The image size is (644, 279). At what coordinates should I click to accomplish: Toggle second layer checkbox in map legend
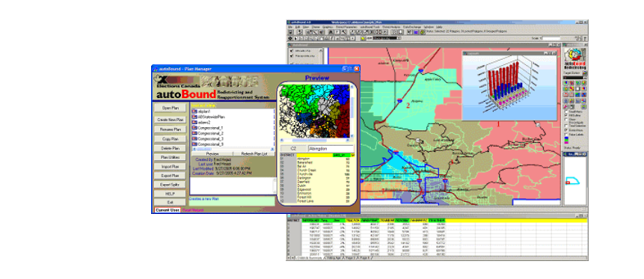(x=291, y=56)
